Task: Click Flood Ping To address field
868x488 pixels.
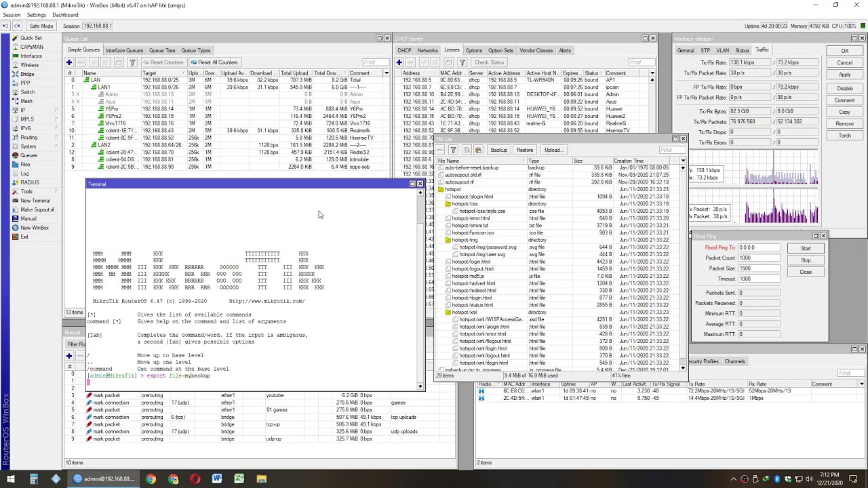Action: [x=759, y=247]
